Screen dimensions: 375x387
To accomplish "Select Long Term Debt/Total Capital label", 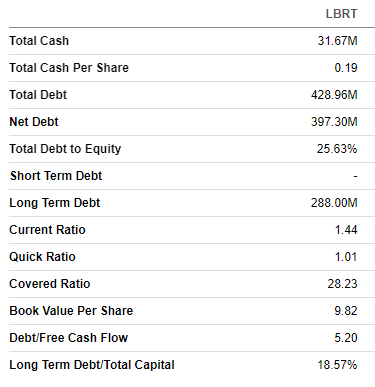I will coord(92,365).
